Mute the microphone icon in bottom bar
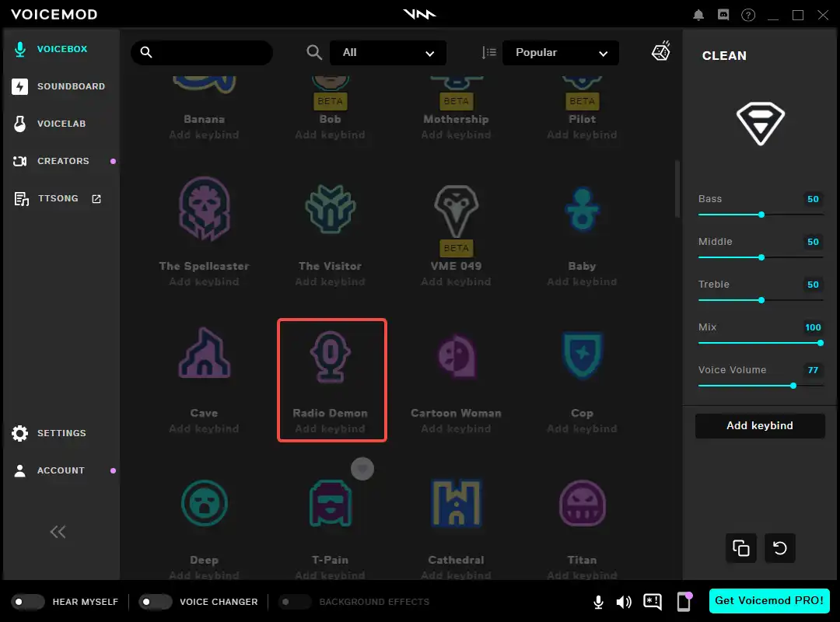 (x=598, y=603)
